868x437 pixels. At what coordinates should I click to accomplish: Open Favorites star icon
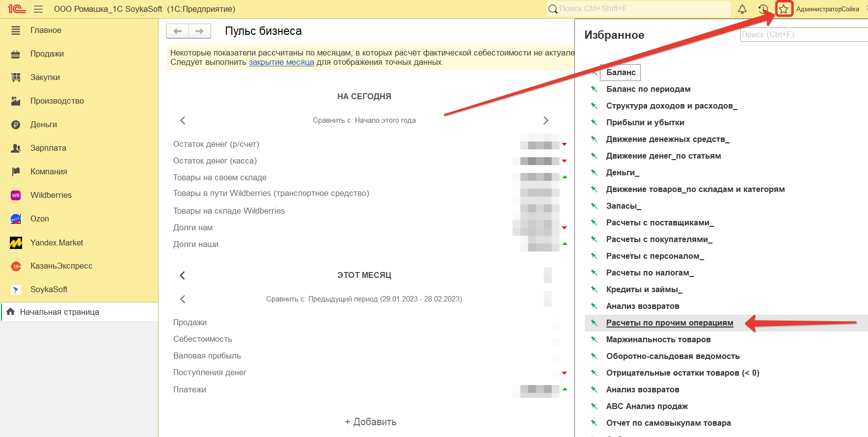pos(784,9)
